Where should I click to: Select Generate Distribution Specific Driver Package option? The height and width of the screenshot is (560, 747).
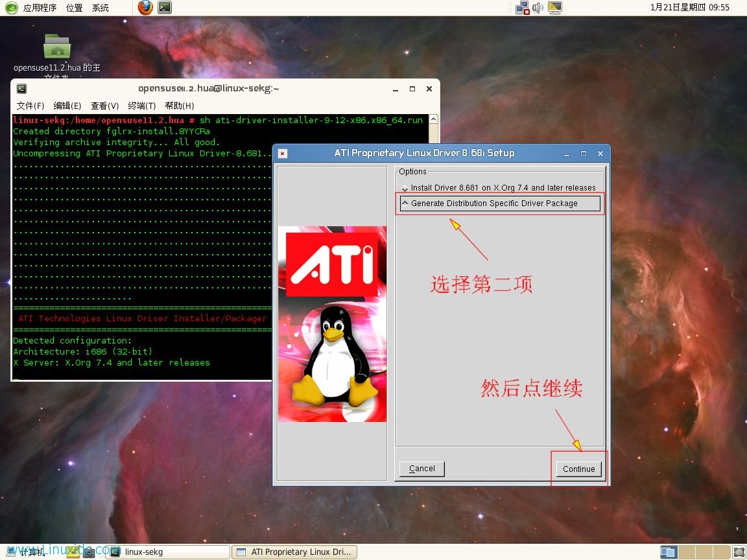[500, 204]
